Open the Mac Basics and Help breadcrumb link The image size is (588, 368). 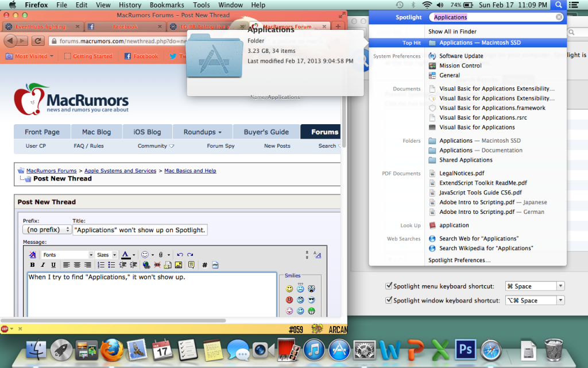pos(190,170)
